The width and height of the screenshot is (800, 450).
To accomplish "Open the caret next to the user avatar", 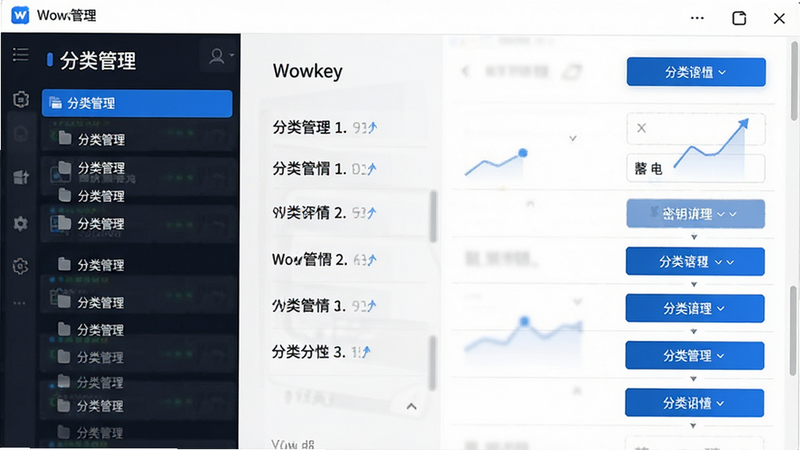I will pyautogui.click(x=232, y=55).
